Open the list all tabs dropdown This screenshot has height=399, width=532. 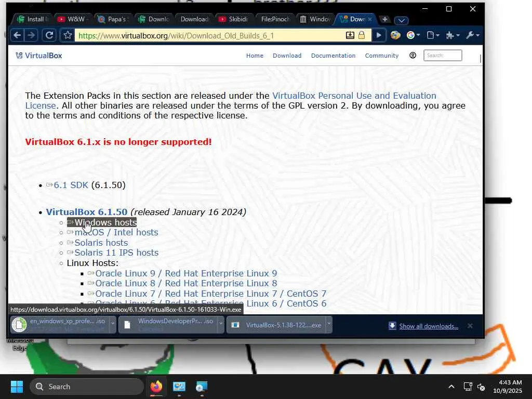[402, 20]
